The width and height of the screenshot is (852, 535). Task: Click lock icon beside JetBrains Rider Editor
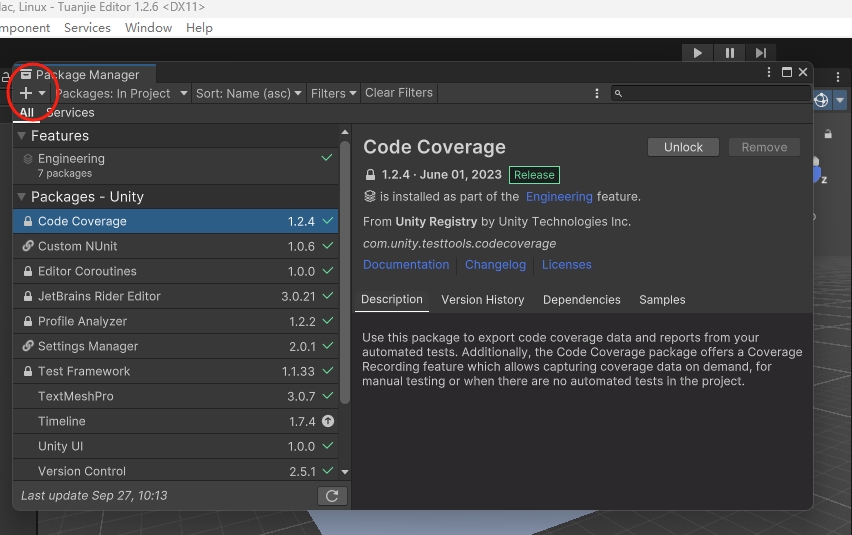coord(28,296)
